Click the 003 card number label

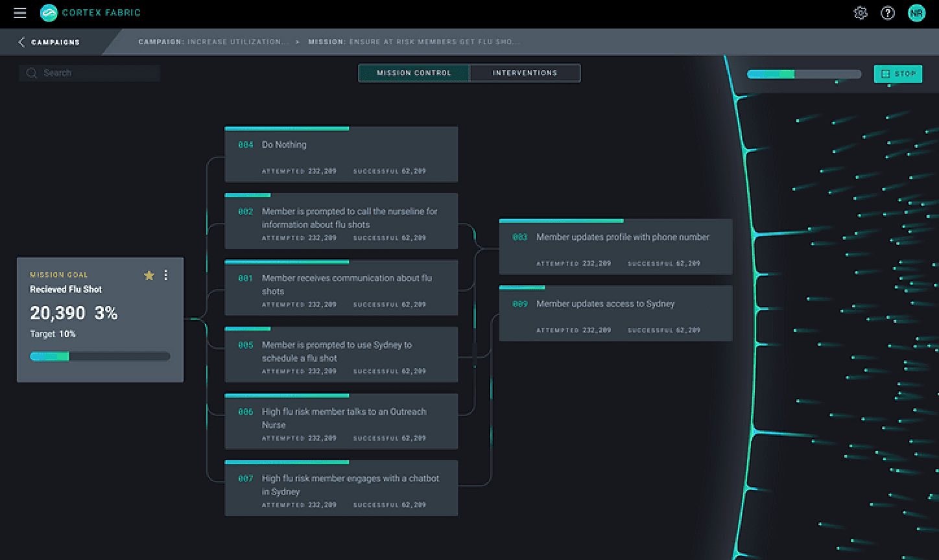(520, 238)
